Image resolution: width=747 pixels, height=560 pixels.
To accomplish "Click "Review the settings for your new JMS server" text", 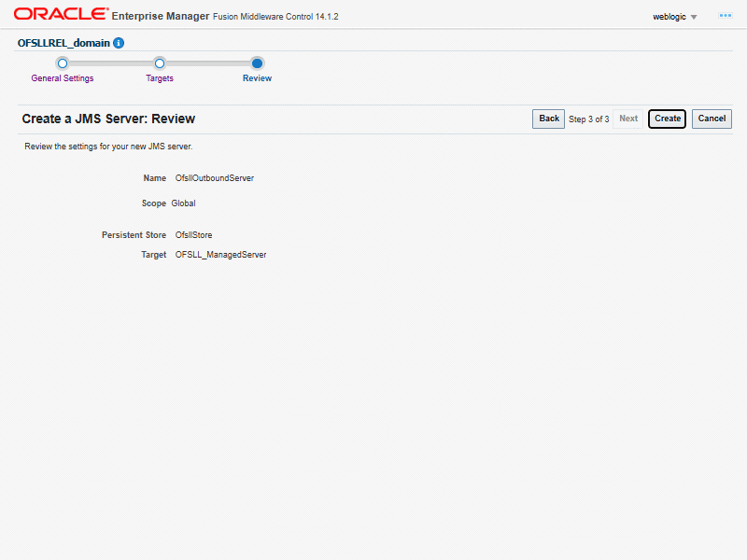I will (108, 147).
